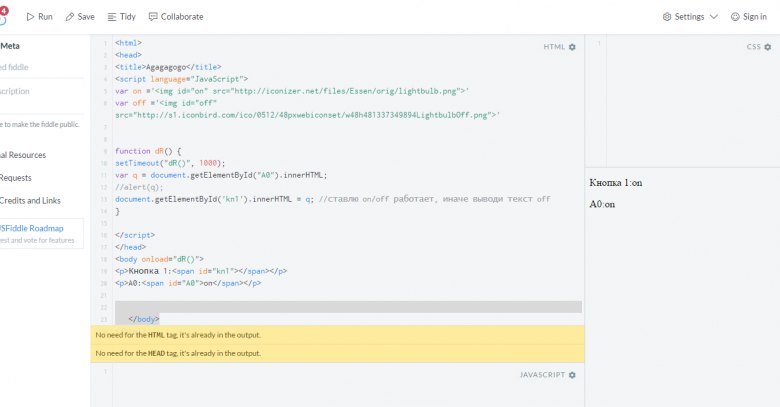Click the notification badge logo icon

[x=4, y=15]
